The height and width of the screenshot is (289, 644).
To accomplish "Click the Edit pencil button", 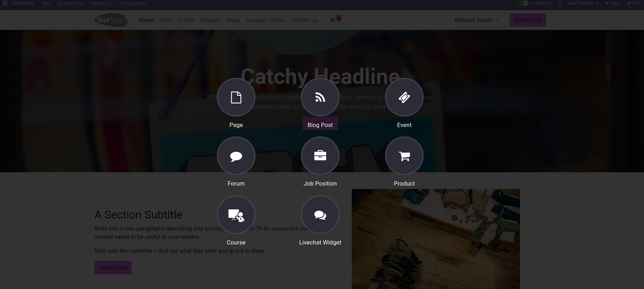I will pyautogui.click(x=634, y=3).
